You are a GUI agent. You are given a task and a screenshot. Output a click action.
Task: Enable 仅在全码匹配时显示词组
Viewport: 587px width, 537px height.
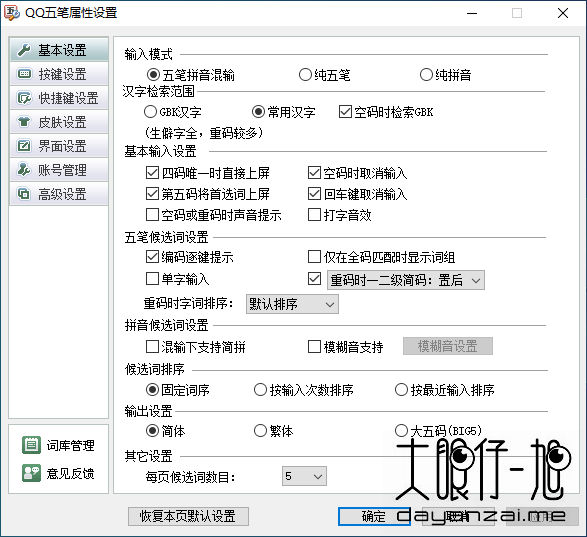coord(314,257)
